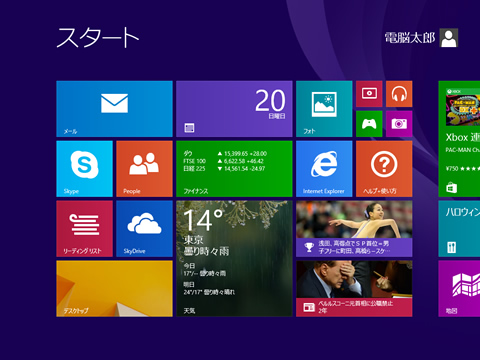Launch Skype tile

[x=84, y=169]
